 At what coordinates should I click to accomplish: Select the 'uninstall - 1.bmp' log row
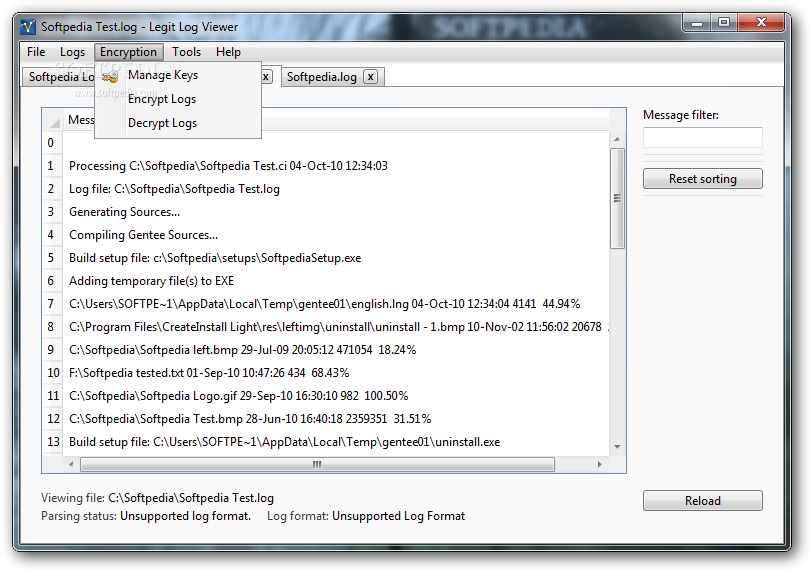tap(336, 327)
